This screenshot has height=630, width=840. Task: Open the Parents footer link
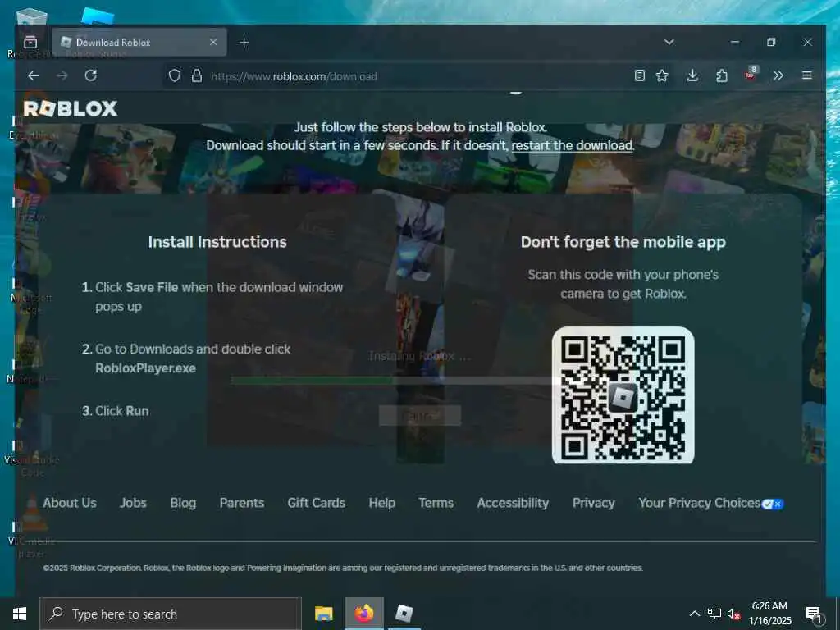(x=242, y=503)
